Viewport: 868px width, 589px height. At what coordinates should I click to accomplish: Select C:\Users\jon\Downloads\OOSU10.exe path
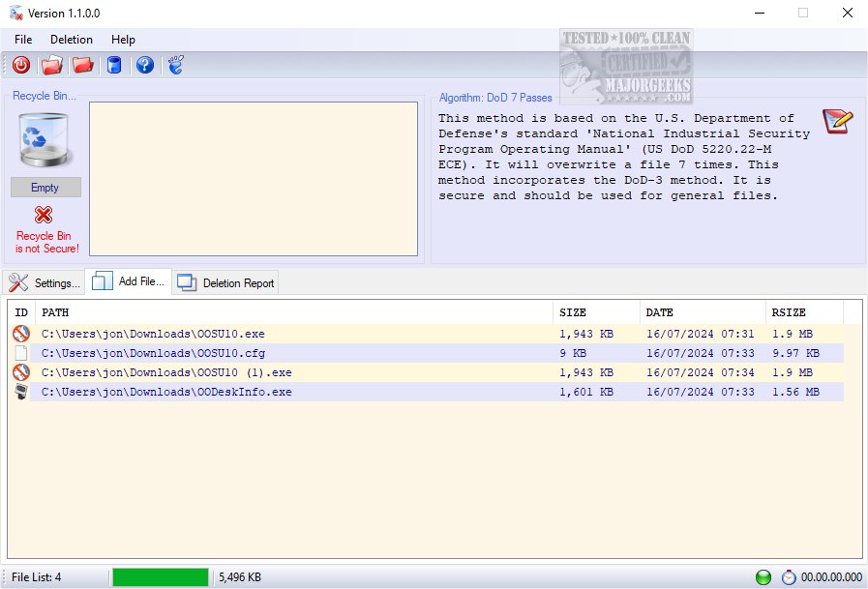point(153,334)
